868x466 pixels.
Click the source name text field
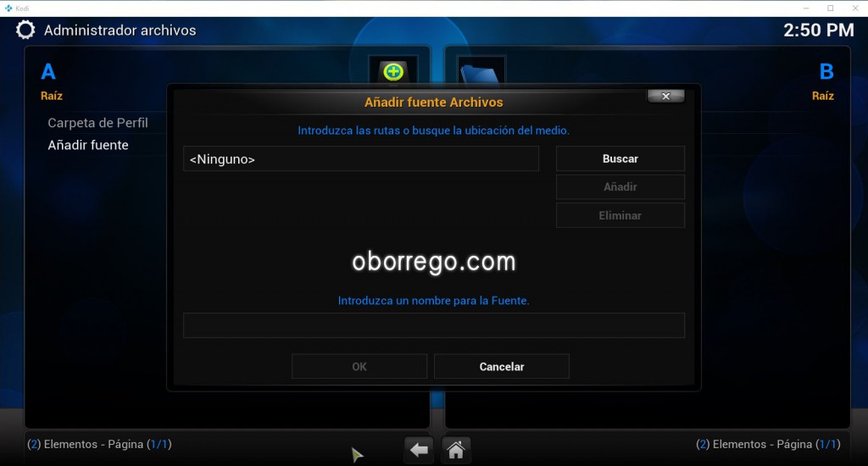tap(433, 325)
